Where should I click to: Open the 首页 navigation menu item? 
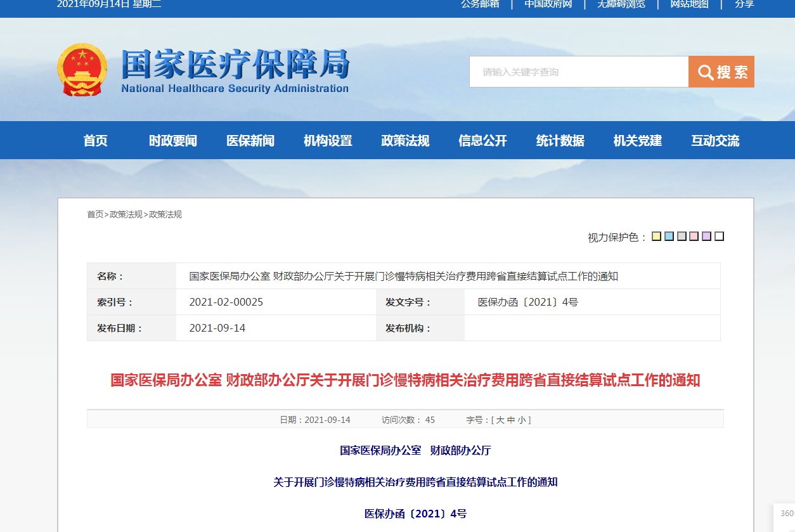coord(96,141)
